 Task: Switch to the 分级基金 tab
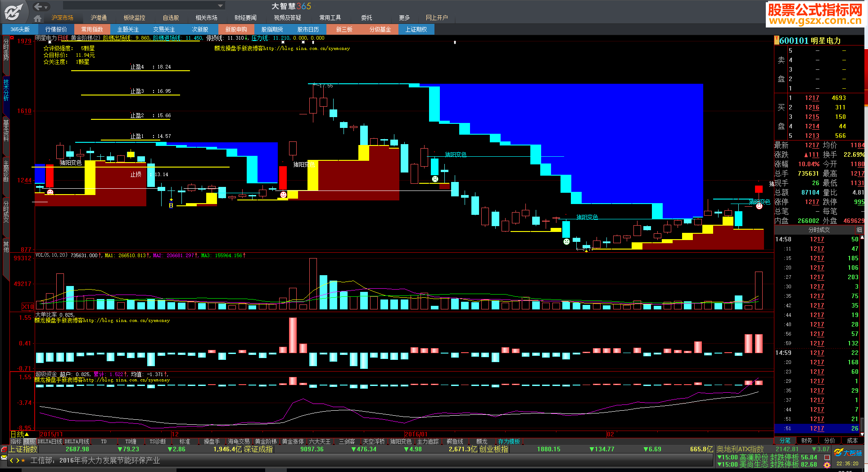pyautogui.click(x=380, y=29)
